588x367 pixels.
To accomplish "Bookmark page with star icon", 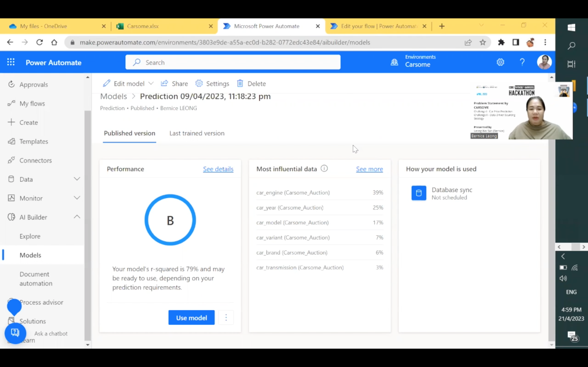I will [483, 42].
